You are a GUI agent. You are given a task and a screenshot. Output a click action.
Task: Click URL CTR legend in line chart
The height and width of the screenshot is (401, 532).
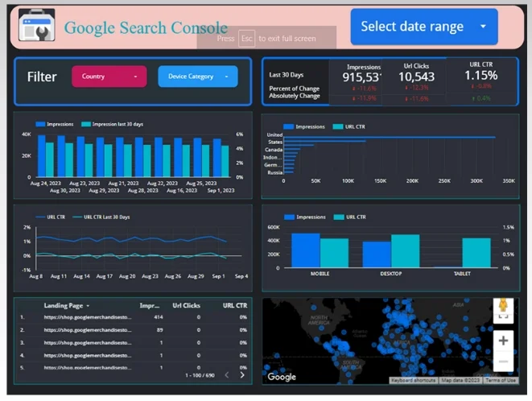51,217
